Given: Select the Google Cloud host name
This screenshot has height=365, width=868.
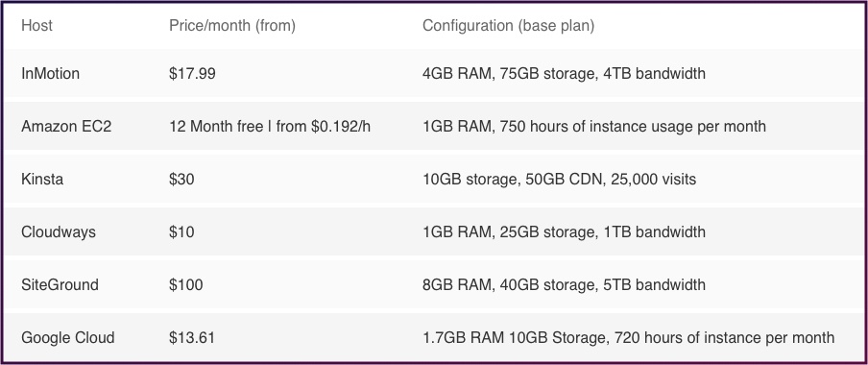Looking at the screenshot, I should click(x=67, y=337).
